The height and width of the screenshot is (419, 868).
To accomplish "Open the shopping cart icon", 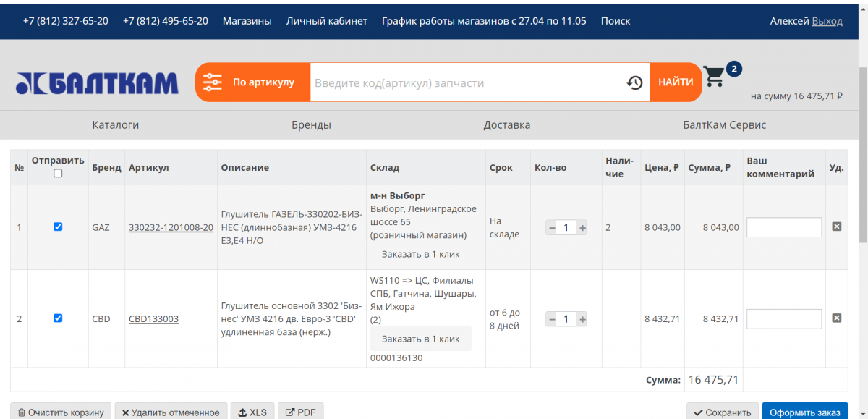I will point(715,77).
